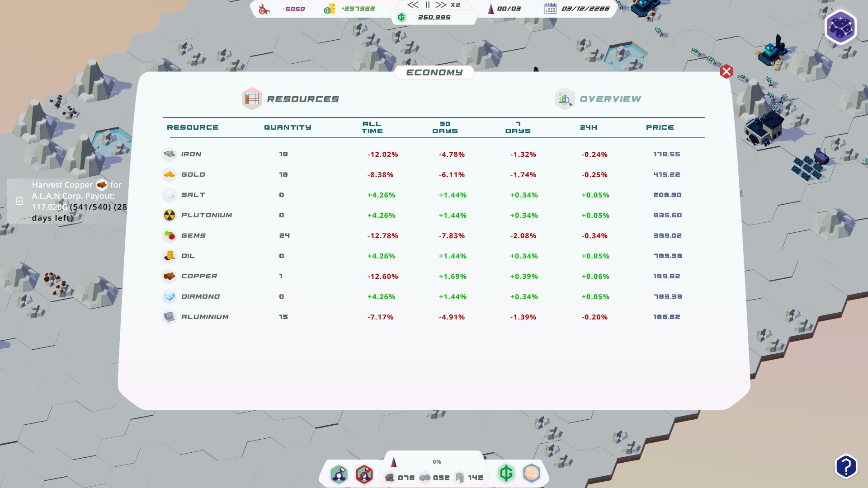868x488 pixels.
Task: Open the planet view icon bottom right
Action: (532, 474)
